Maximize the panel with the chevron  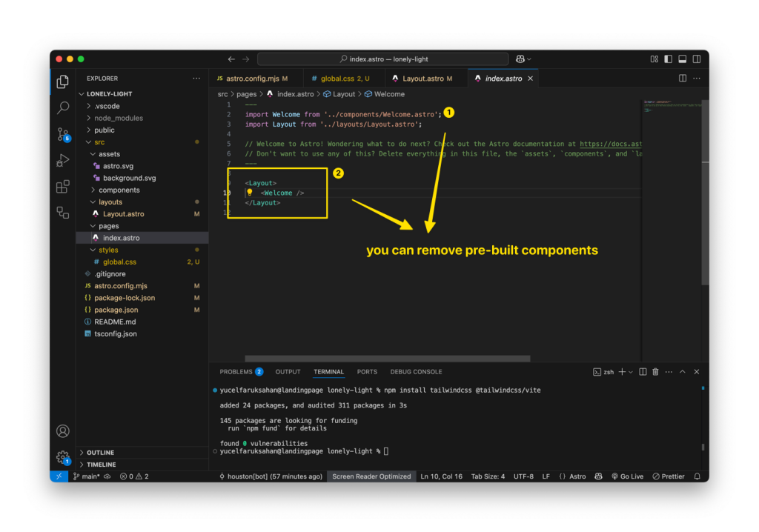[683, 372]
